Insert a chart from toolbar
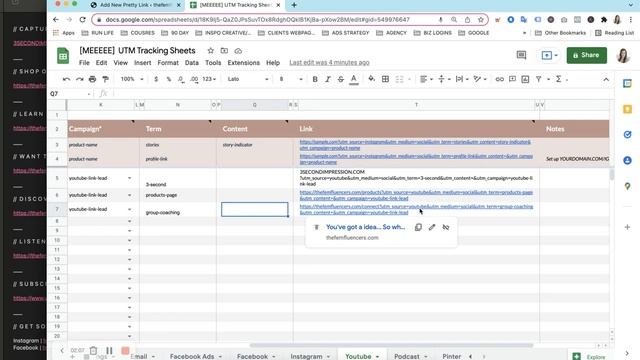 [x=525, y=79]
